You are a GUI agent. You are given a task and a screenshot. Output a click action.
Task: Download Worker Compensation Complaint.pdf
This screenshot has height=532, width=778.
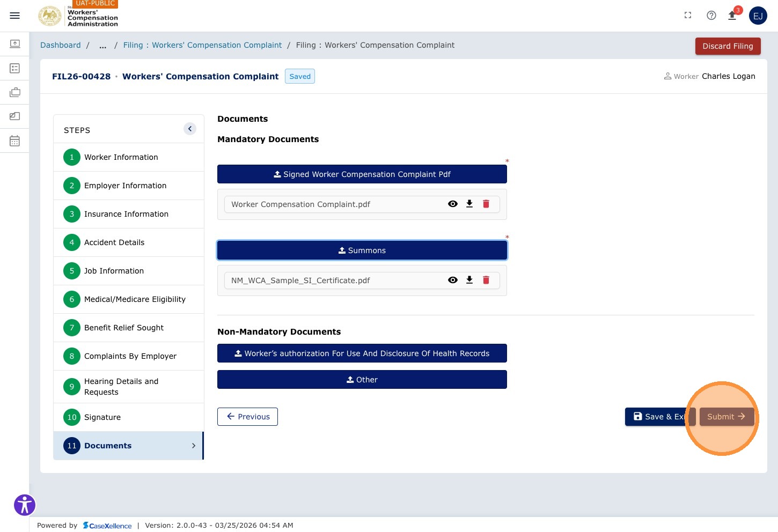469,204
